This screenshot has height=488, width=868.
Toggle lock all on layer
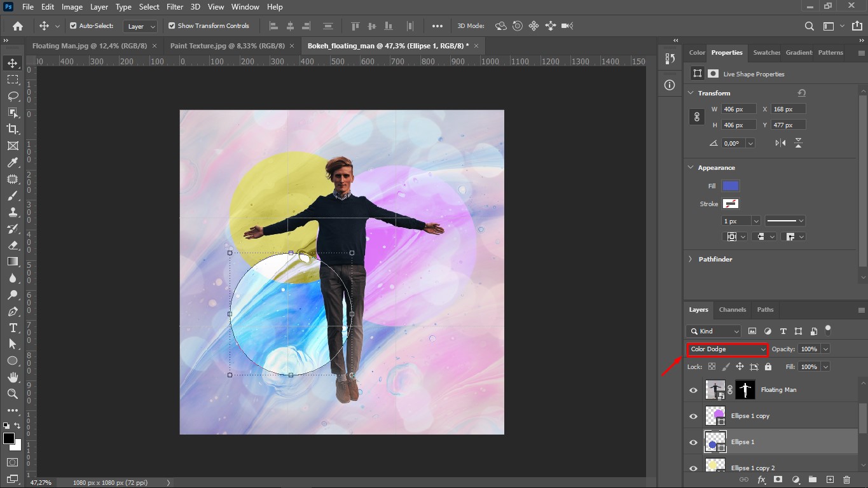768,367
